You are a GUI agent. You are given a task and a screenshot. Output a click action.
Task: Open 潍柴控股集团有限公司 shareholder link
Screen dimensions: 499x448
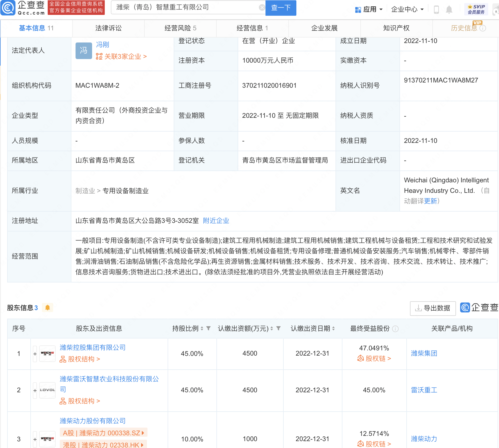coord(92,348)
